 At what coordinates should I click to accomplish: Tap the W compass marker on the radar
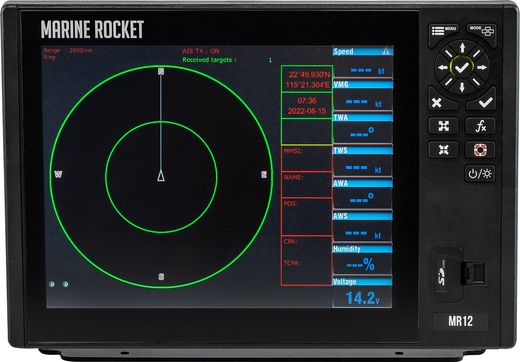pos(58,174)
